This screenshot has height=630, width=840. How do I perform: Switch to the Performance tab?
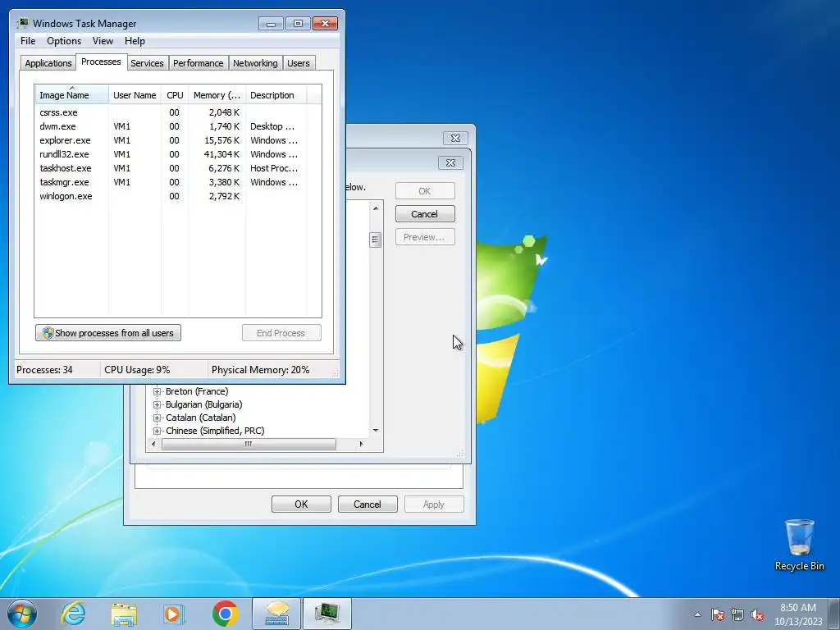199,63
